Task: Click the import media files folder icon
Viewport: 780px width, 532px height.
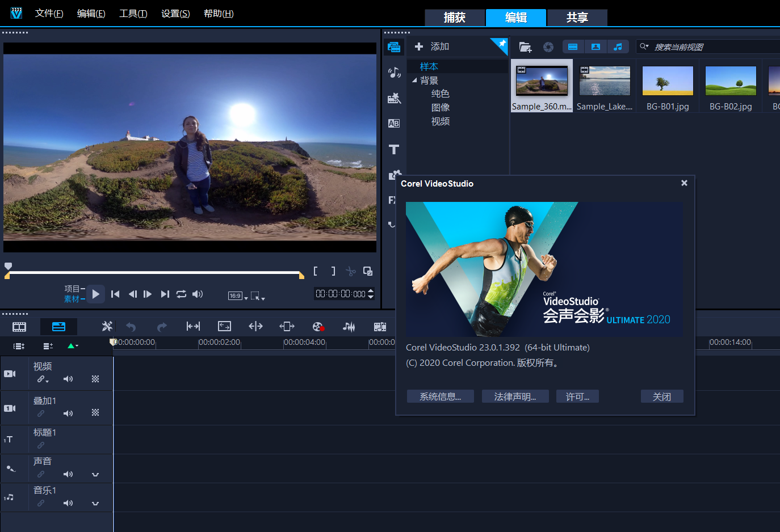Action: click(525, 47)
